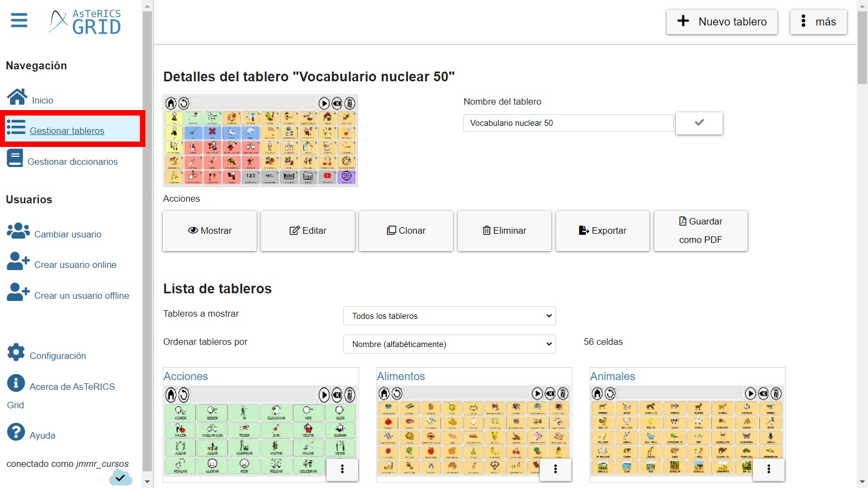Open the three-dot menu on the Acciones board
The image size is (868, 488).
342,470
